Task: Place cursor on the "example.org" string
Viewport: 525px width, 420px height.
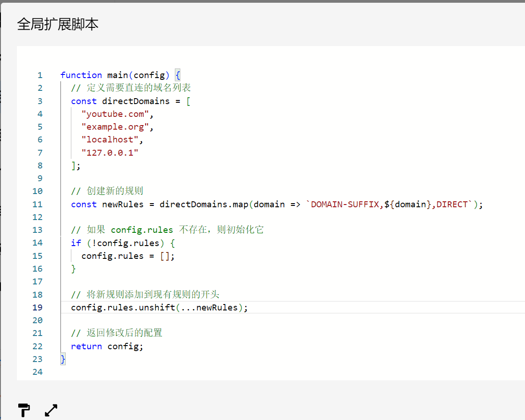Action: pyautogui.click(x=115, y=127)
